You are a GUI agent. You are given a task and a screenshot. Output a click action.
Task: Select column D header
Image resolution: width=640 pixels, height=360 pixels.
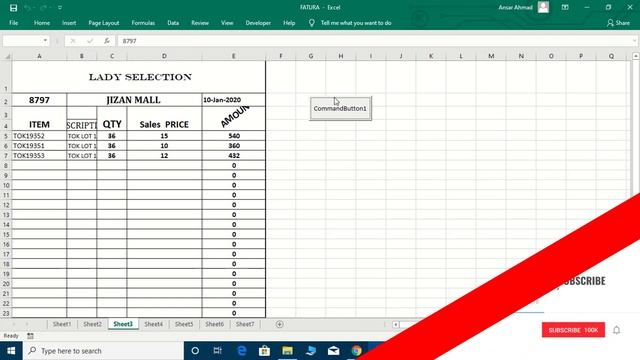click(x=164, y=56)
